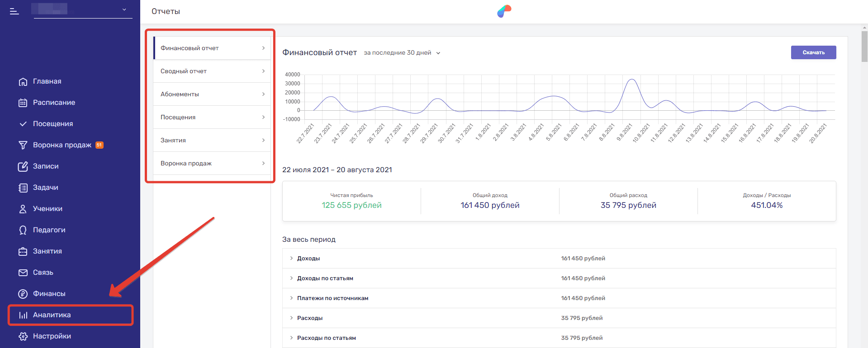This screenshot has height=348, width=868.
Task: Open the period dropdown за последние 30 дней
Action: [402, 53]
